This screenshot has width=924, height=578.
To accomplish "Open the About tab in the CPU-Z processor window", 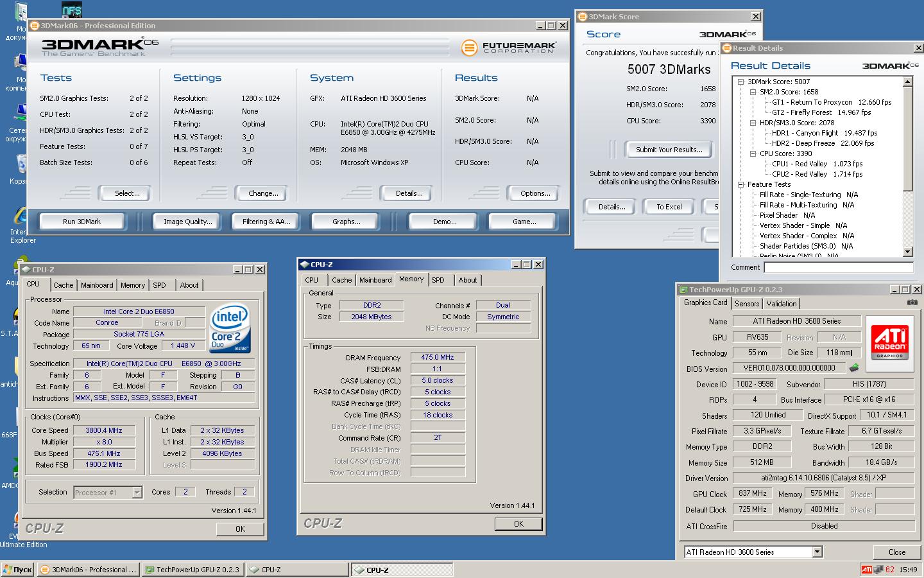I will (x=189, y=285).
